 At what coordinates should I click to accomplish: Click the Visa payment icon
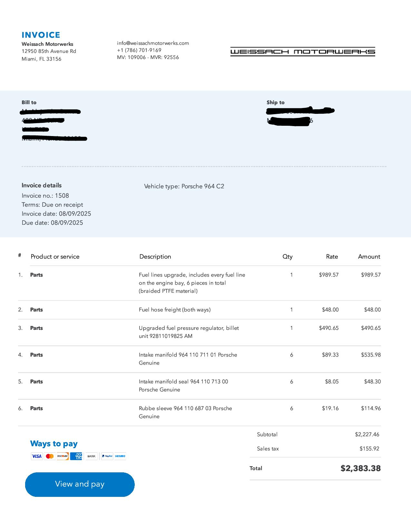[37, 456]
